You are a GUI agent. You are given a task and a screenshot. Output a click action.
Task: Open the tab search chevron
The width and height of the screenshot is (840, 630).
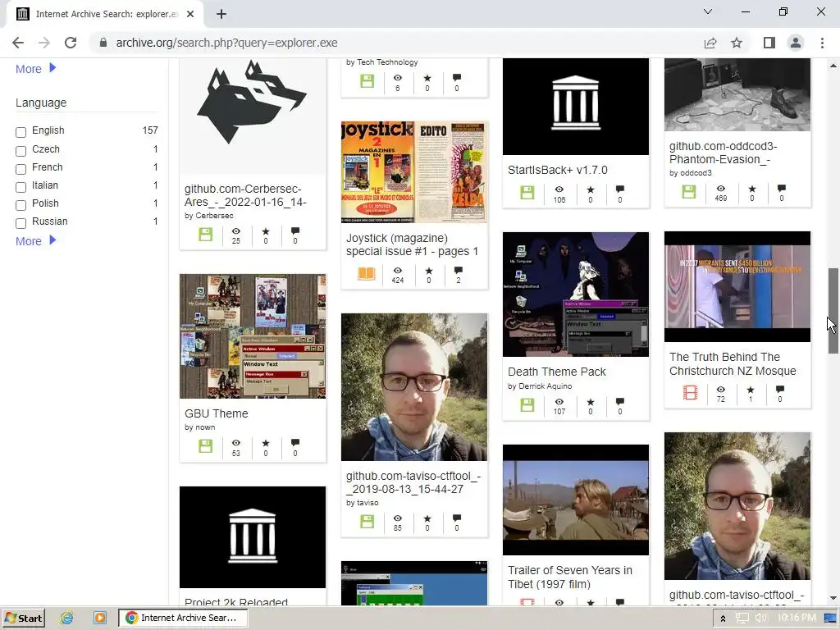pos(708,11)
